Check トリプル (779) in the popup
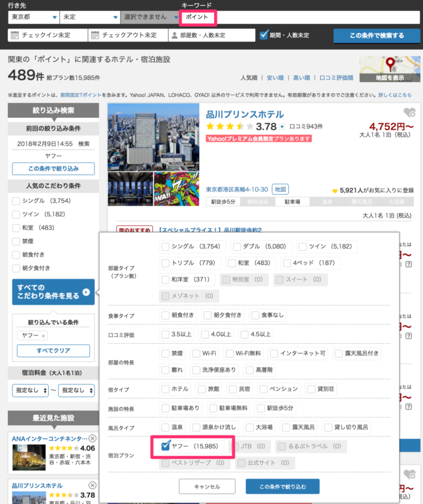 click(x=165, y=263)
